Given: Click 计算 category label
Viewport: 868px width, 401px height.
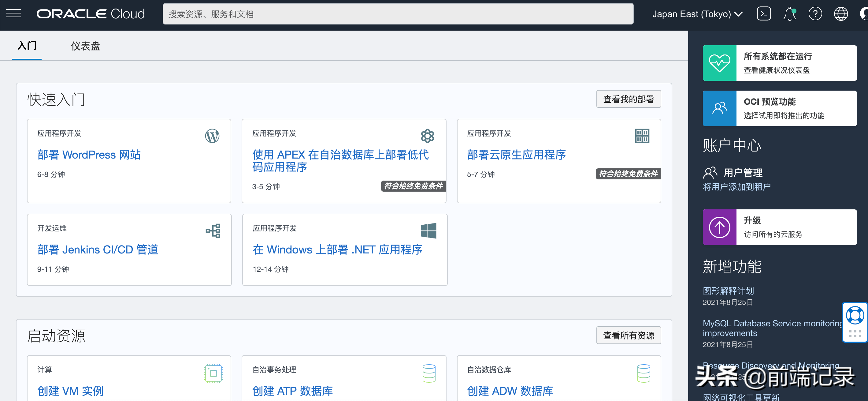Looking at the screenshot, I should (44, 370).
